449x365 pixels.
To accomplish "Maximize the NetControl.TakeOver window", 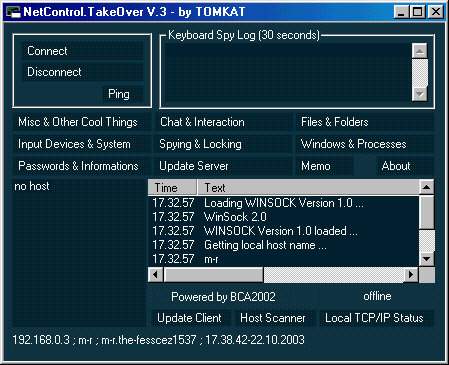I will pos(418,12).
